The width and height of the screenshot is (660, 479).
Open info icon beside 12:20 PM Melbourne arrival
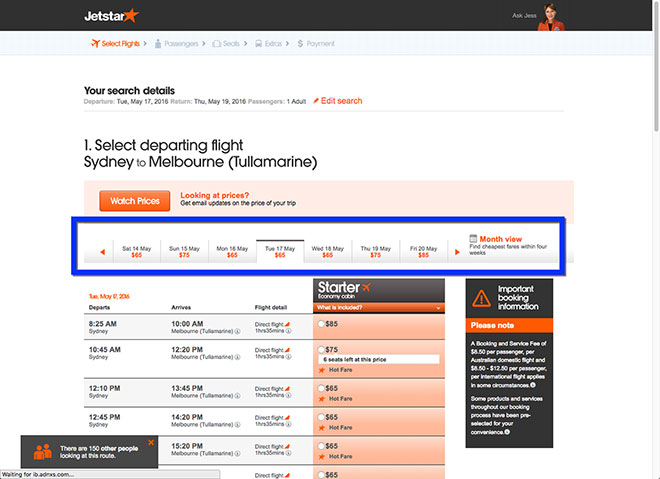(x=237, y=357)
